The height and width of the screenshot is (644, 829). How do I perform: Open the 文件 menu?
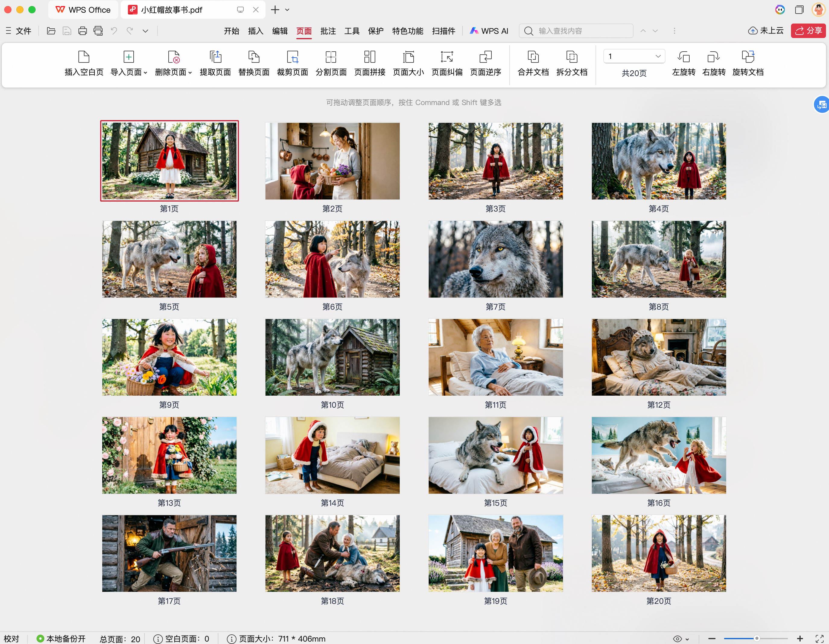click(x=18, y=31)
